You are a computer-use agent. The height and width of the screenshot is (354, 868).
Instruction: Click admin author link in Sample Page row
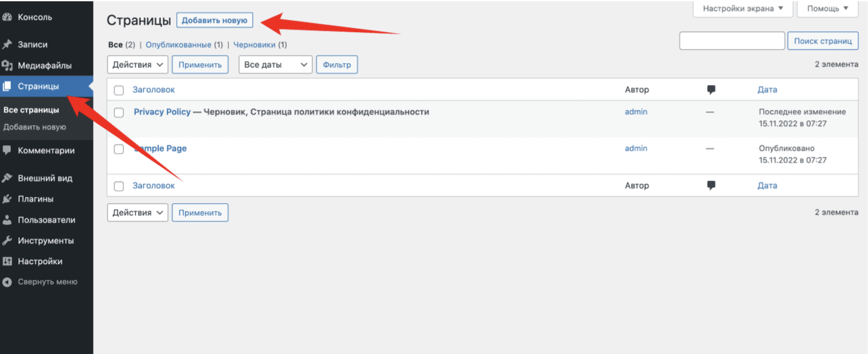[636, 148]
